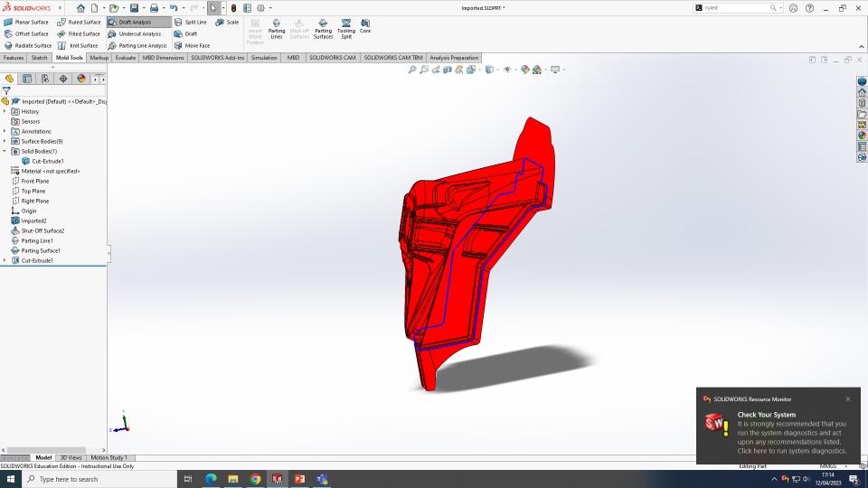Open the display style dropdown arrow
Image resolution: width=868 pixels, height=488 pixels.
[x=497, y=70]
